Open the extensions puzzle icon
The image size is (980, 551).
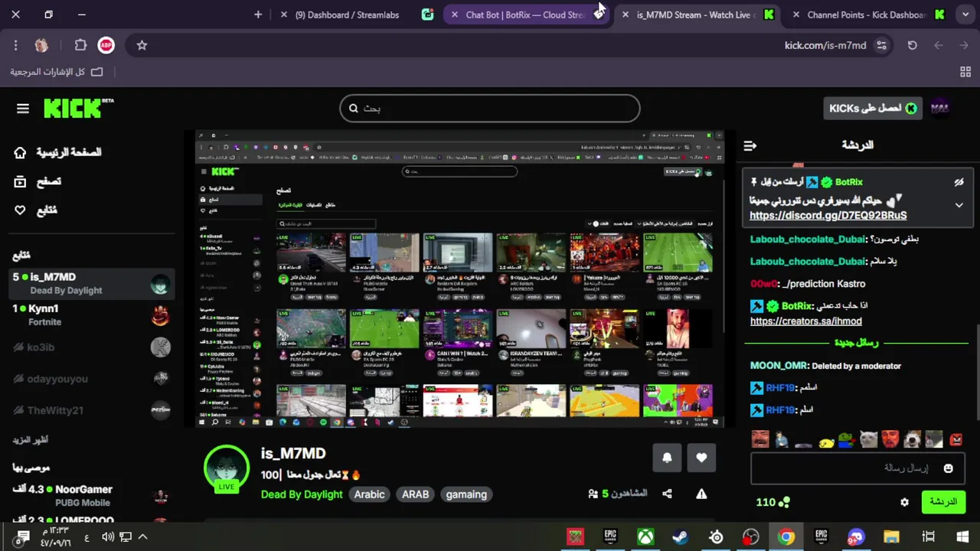coord(80,45)
